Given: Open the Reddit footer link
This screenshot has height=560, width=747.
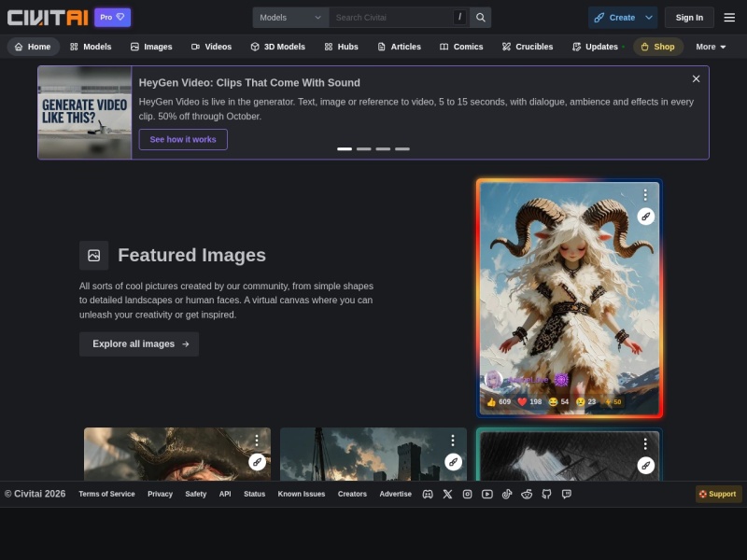Looking at the screenshot, I should (527, 495).
